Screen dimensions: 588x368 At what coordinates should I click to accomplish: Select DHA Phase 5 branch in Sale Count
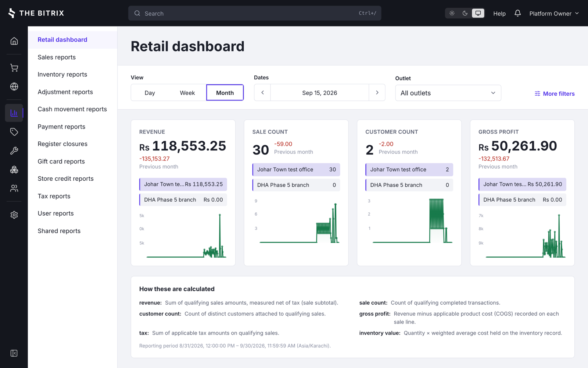pyautogui.click(x=296, y=185)
